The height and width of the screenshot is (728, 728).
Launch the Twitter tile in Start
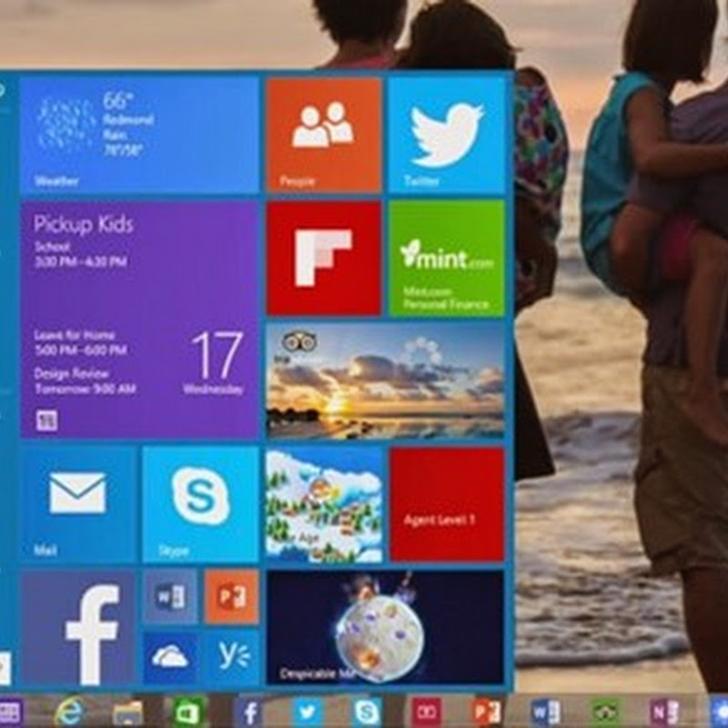click(446, 135)
